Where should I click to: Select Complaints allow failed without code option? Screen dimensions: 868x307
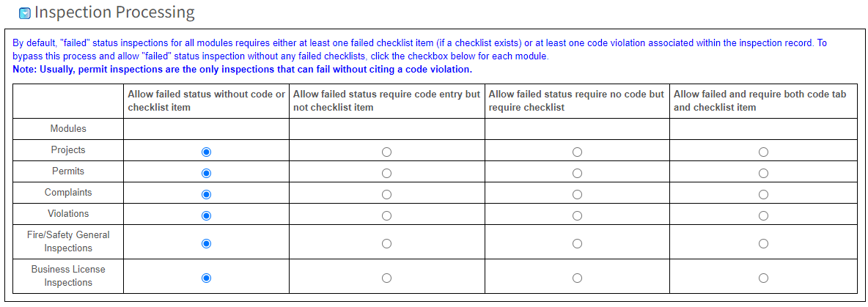[x=207, y=194]
